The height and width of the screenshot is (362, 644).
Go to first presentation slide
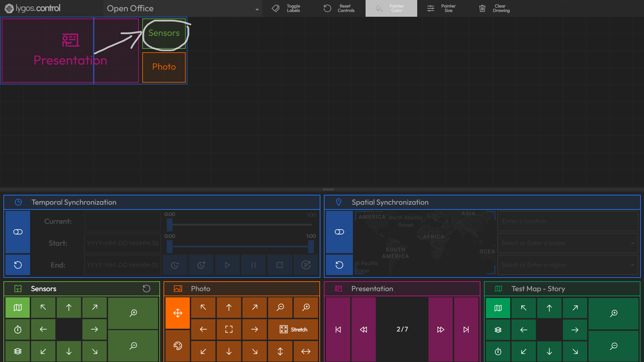point(338,329)
